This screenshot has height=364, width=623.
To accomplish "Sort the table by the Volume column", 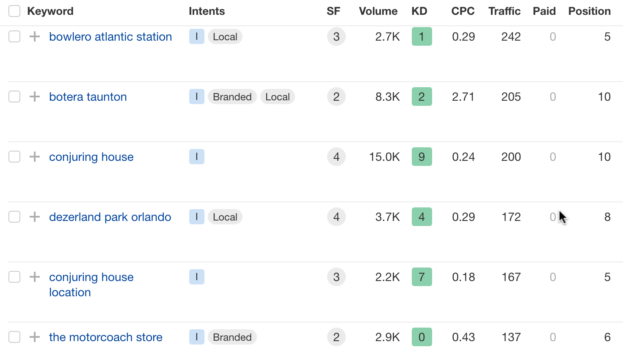I will tap(378, 11).
